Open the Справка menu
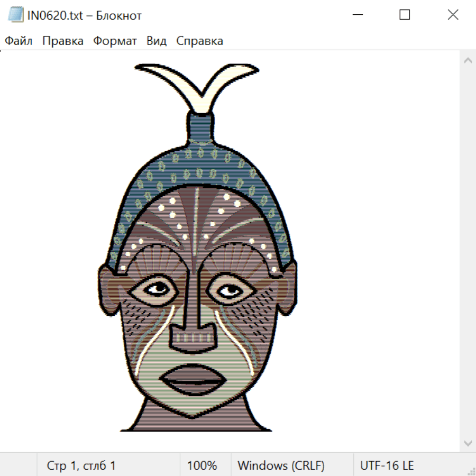The image size is (476, 476). click(199, 41)
